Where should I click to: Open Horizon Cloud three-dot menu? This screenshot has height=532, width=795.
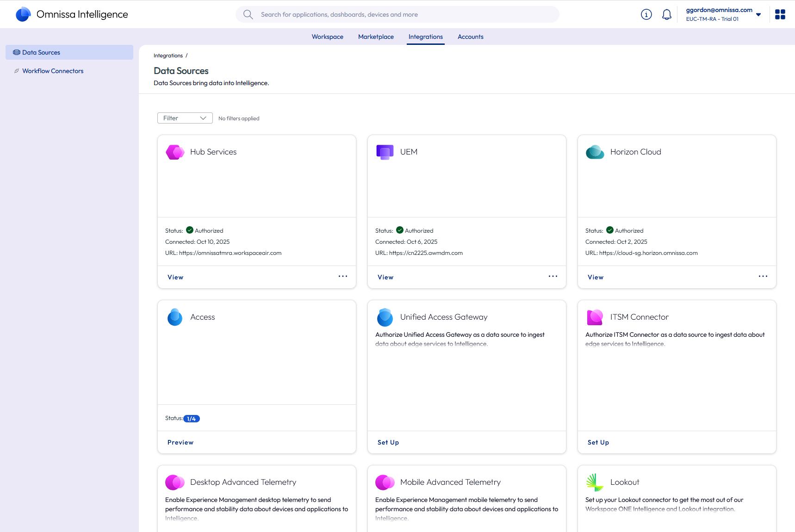tap(763, 277)
